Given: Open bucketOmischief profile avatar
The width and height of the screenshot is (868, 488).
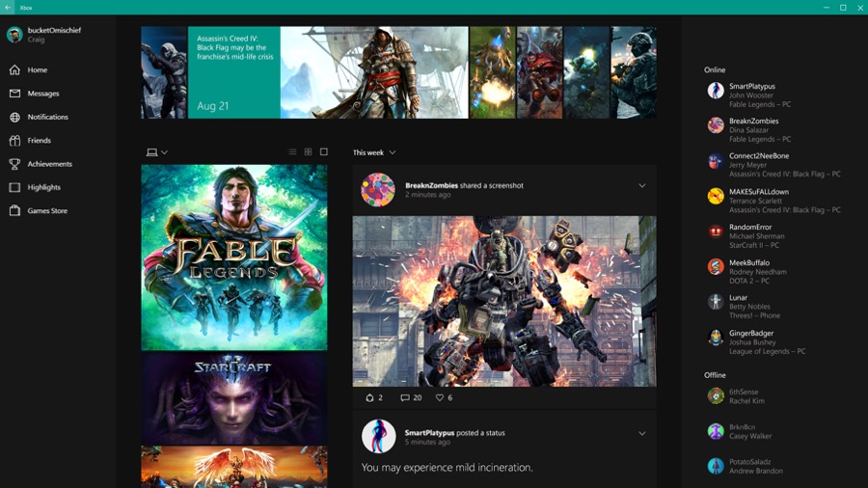Looking at the screenshot, I should click(14, 35).
